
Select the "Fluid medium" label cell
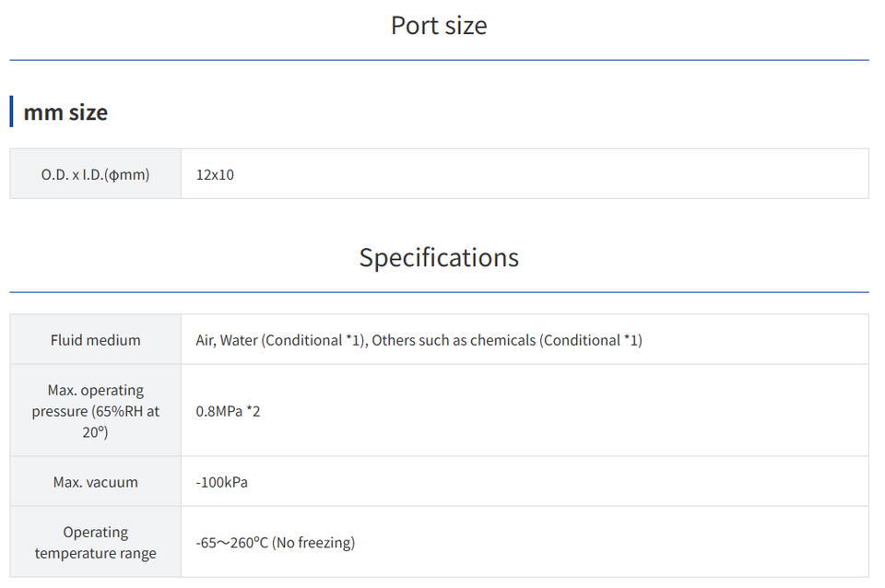pyautogui.click(x=96, y=340)
